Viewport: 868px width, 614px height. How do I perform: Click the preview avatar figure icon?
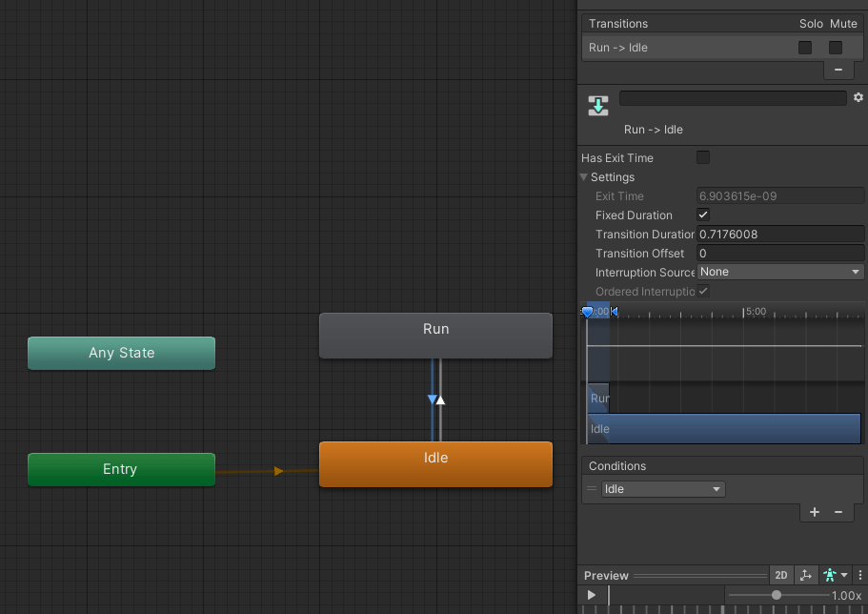tap(829, 575)
